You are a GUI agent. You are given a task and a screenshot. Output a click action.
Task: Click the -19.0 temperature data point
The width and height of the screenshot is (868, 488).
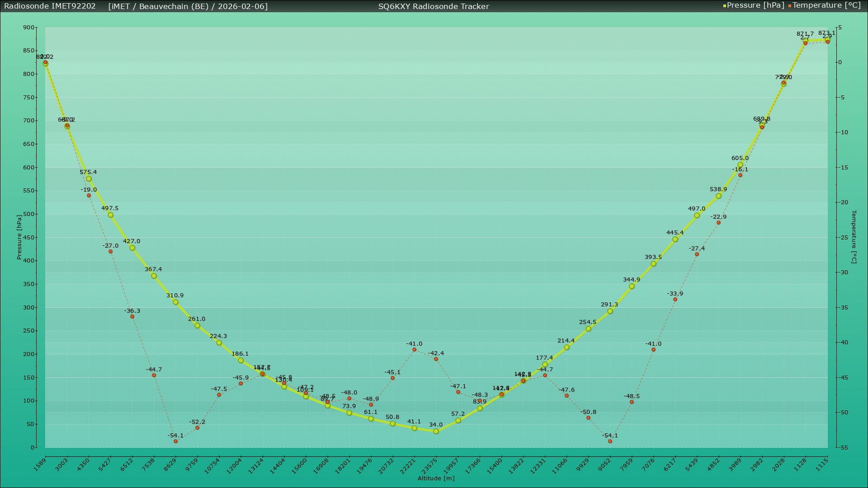pos(89,196)
